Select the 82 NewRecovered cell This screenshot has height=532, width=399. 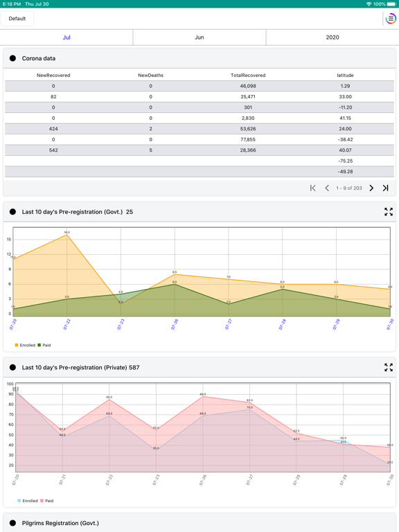click(x=53, y=97)
